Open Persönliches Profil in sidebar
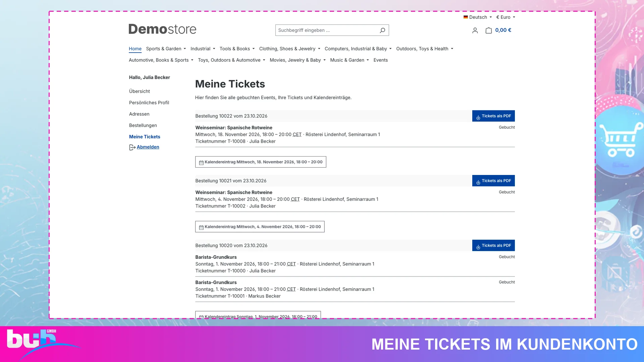The image size is (644, 362). (x=149, y=103)
